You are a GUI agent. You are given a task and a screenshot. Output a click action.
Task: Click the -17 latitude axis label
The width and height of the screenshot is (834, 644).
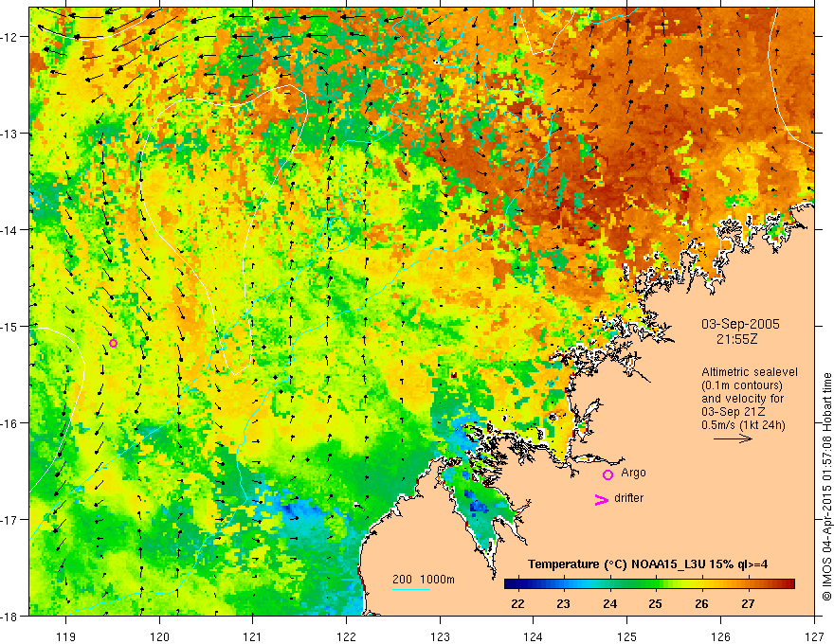pos(9,520)
